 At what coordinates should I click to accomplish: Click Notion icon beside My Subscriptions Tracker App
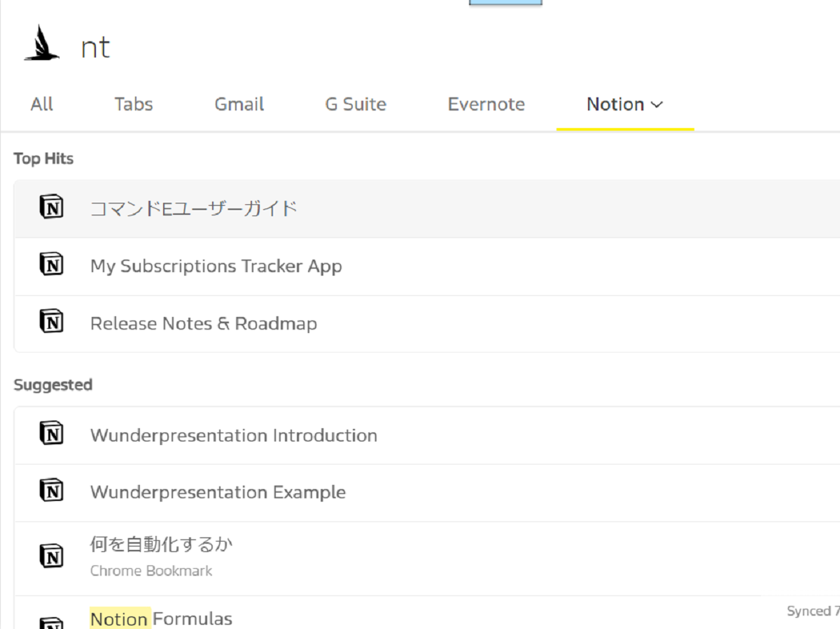tap(51, 265)
